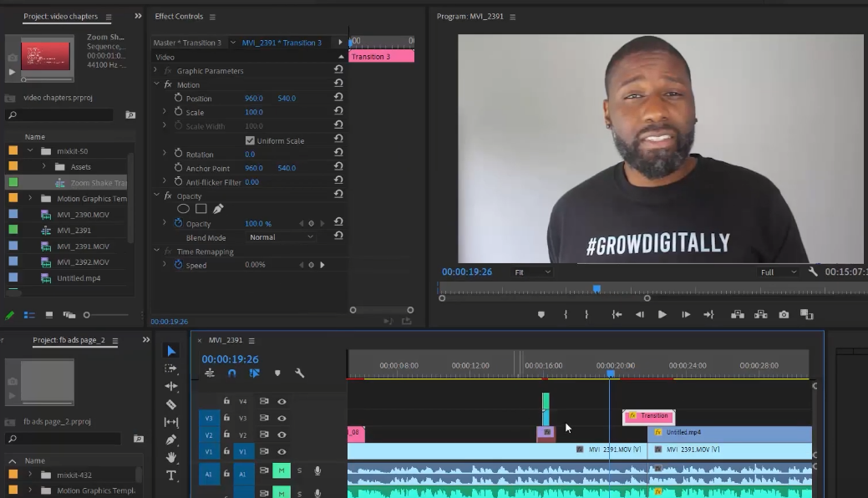Screen dimensions: 868x498
Task: Select the Hand tool
Action: pos(171,457)
